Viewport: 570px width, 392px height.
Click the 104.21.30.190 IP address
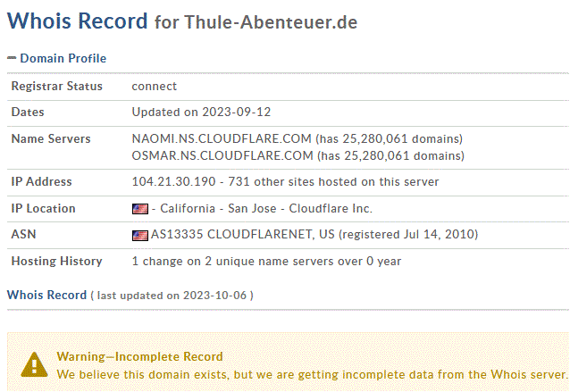coord(173,181)
